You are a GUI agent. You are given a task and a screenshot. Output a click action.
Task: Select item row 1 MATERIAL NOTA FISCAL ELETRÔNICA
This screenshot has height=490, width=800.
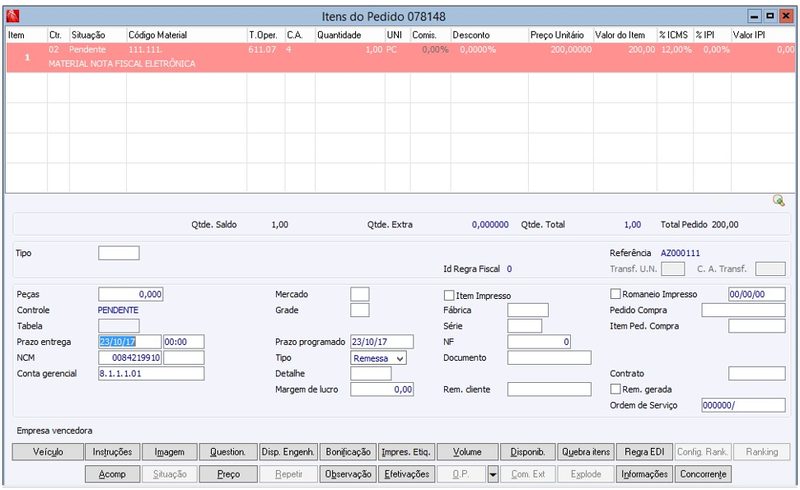click(401, 57)
